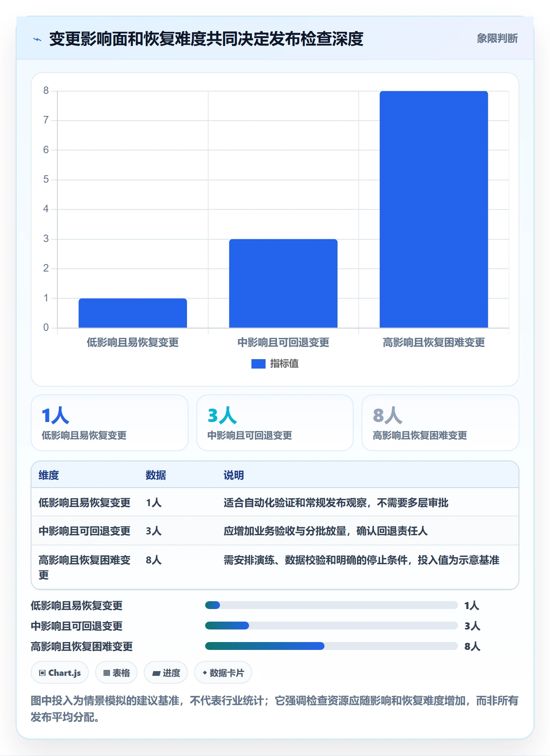Click the 象限判断 badge in the header
The height and width of the screenshot is (756, 550).
pos(497,39)
